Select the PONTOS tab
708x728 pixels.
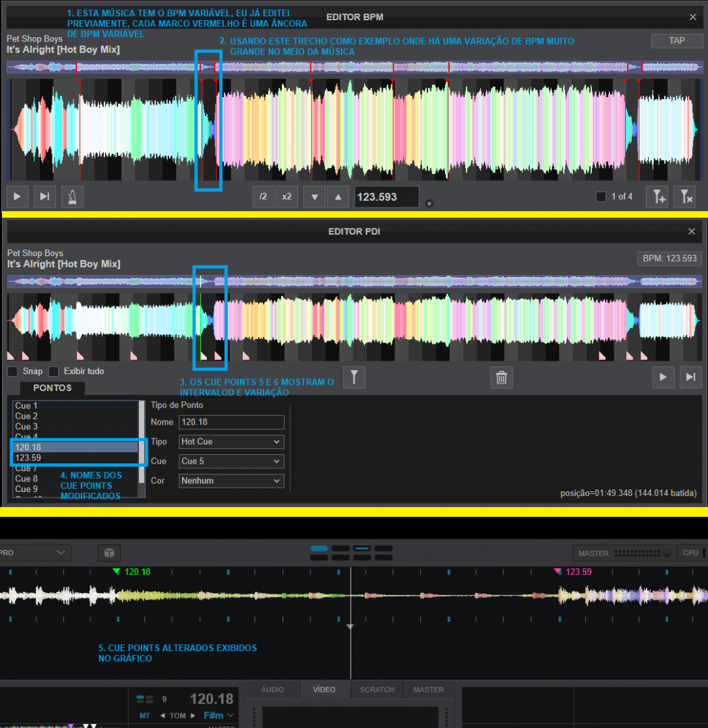[53, 388]
